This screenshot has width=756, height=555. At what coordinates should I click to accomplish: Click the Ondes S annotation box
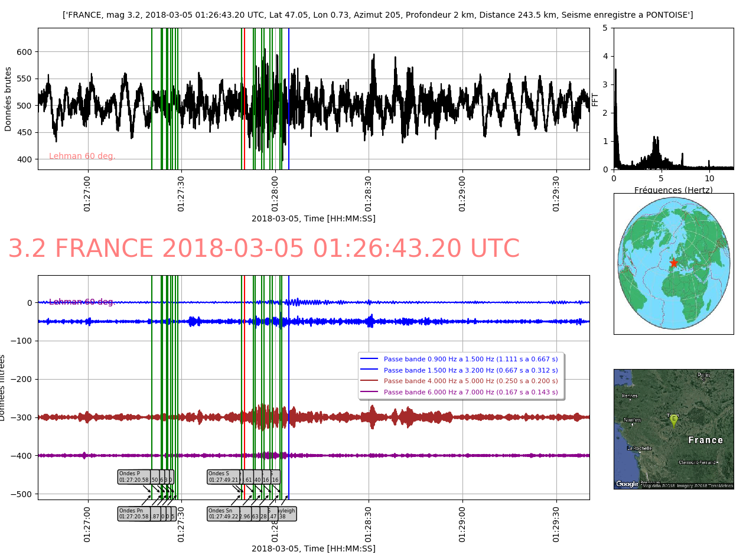(x=223, y=477)
